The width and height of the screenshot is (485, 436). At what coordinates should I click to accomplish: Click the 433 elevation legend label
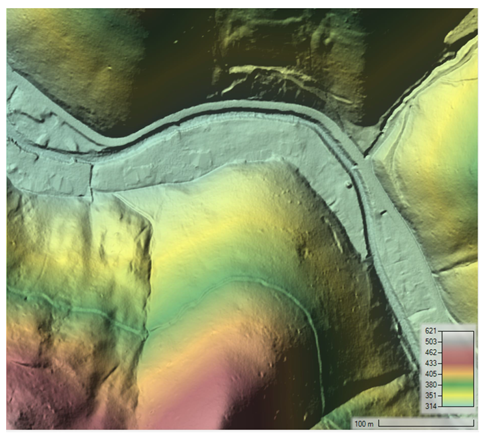click(x=430, y=363)
